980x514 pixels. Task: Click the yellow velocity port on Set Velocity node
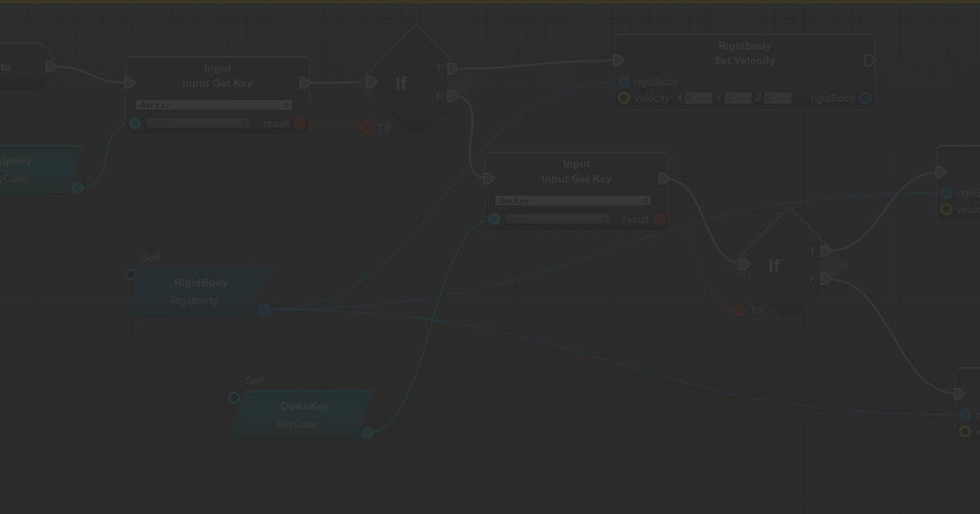click(625, 98)
